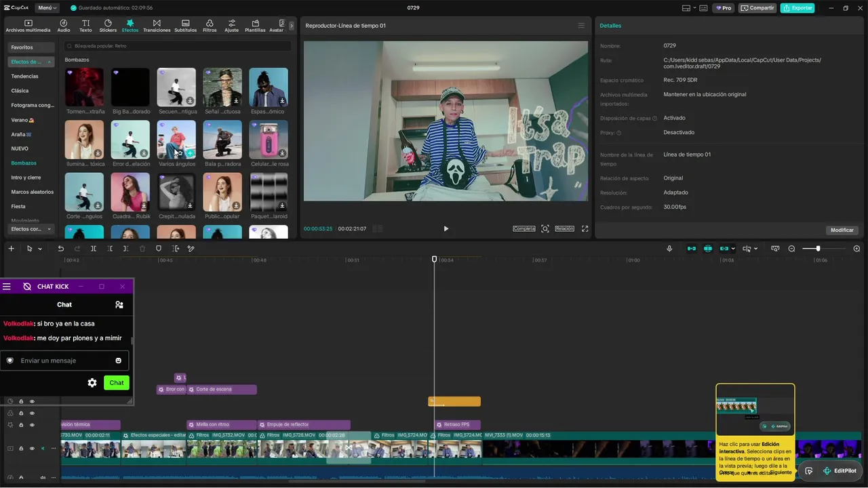Select the Bombazos category

tap(24, 163)
